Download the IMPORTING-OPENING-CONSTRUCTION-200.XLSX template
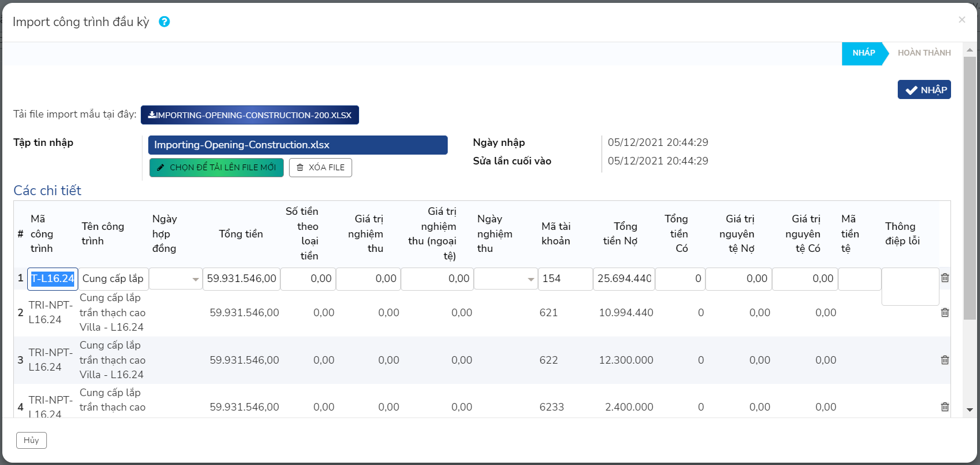 tap(250, 115)
